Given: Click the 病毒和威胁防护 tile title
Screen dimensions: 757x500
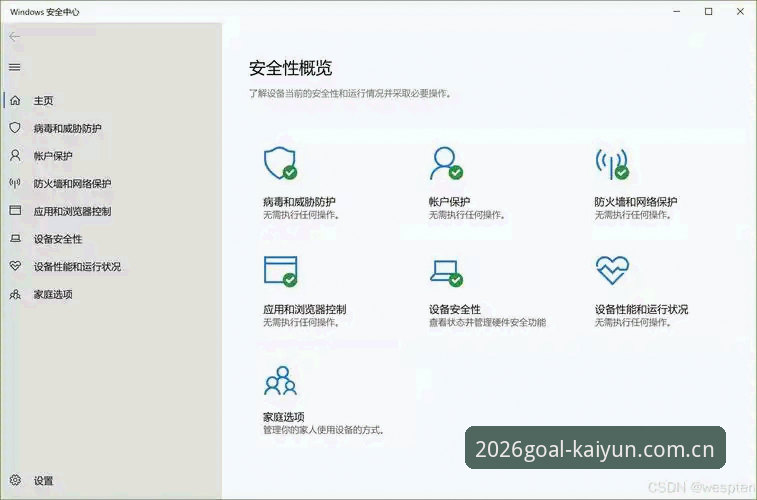Looking at the screenshot, I should tap(299, 202).
